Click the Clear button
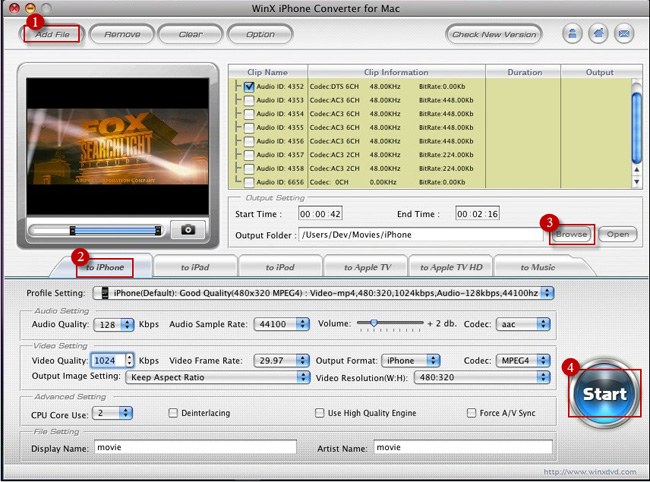The width and height of the screenshot is (650, 482). tap(191, 34)
